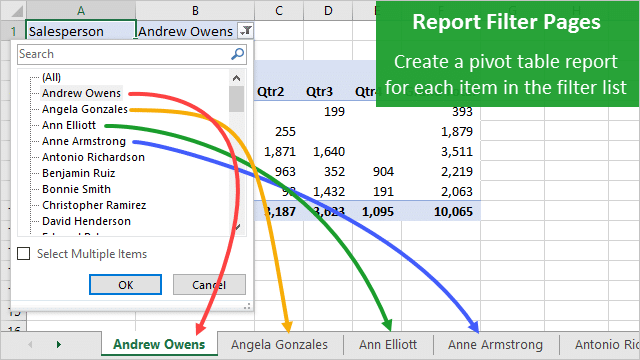This screenshot has width=640, height=360.
Task: Select column B header
Action: pyautogui.click(x=195, y=11)
